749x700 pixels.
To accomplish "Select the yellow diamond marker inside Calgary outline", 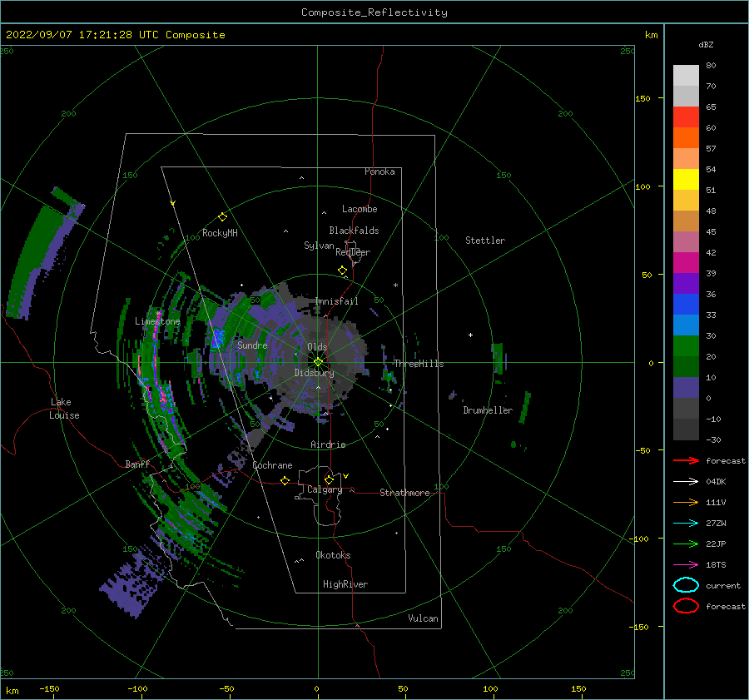I will (x=329, y=479).
